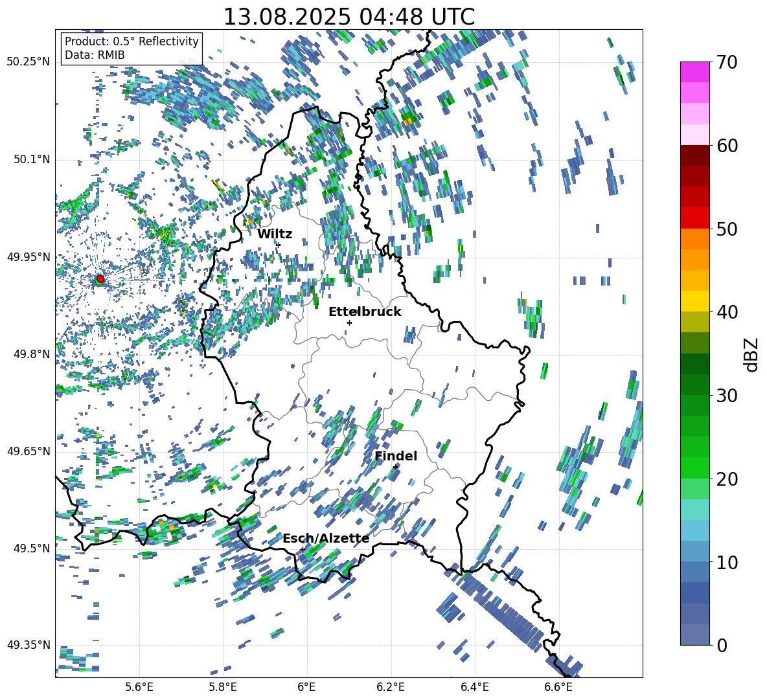
Task: Click the 6°E longitude label
Action: point(306,687)
